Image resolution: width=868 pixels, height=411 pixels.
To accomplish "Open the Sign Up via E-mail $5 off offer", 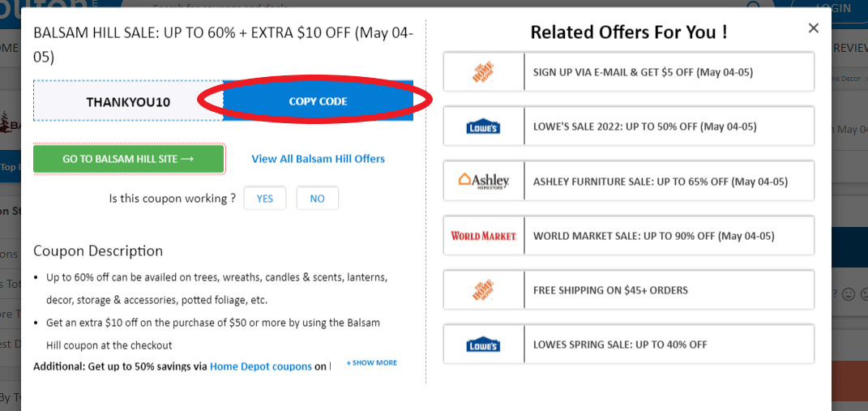I will click(643, 72).
